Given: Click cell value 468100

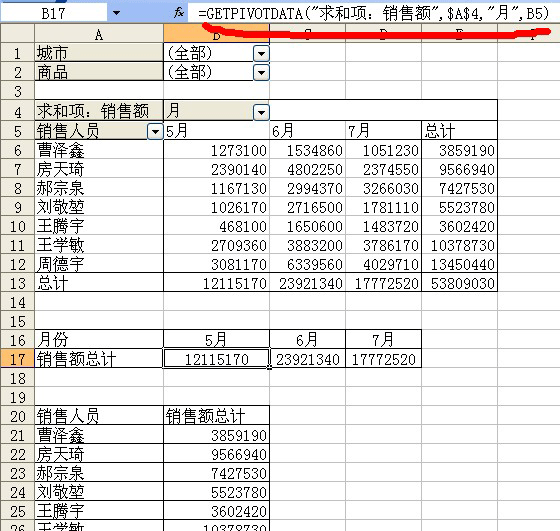Looking at the screenshot, I should 243,227.
